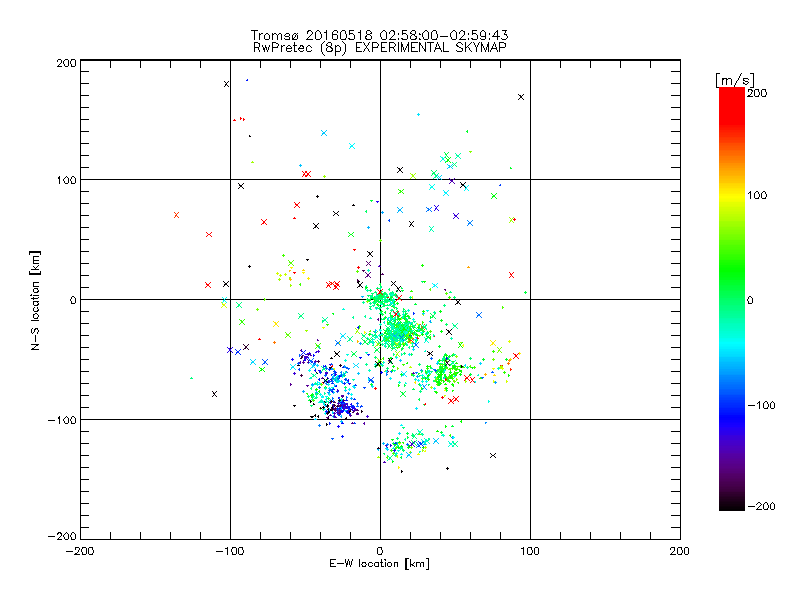Click the title line 'Tromsø 20160518 02:58:00-02:59:43'
800x600 pixels.
(379, 35)
